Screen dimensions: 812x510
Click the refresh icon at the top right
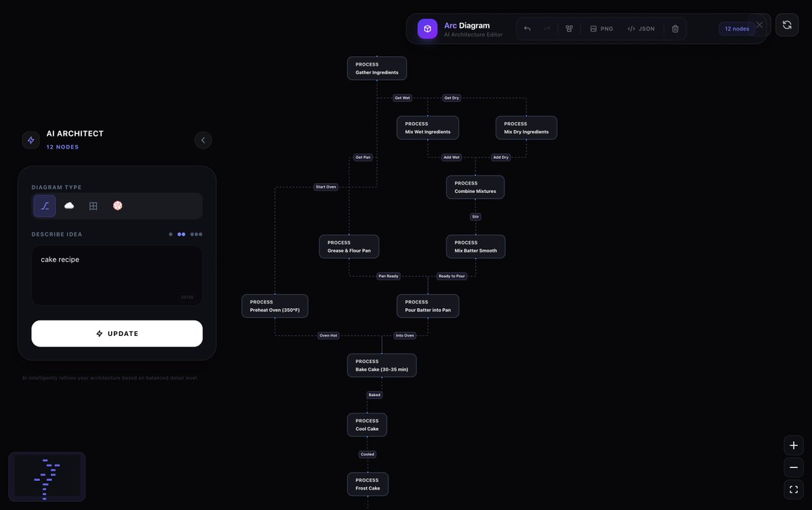tap(787, 25)
